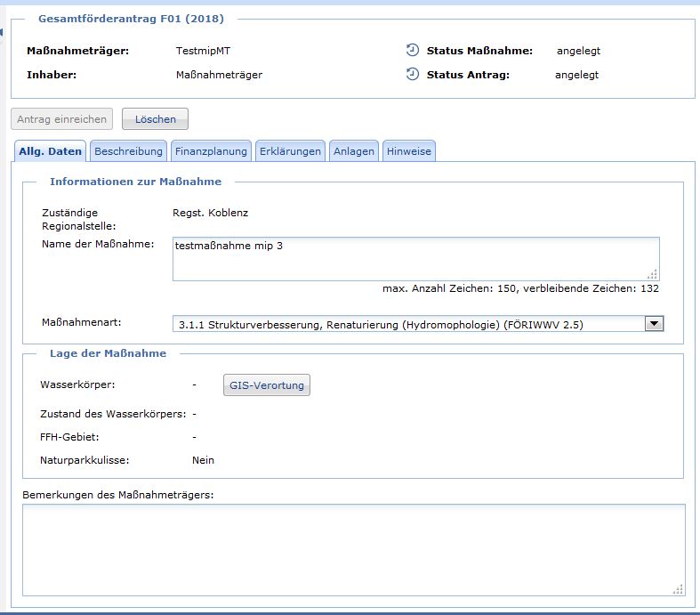
Task: Click the Löschen button
Action: coord(156,119)
